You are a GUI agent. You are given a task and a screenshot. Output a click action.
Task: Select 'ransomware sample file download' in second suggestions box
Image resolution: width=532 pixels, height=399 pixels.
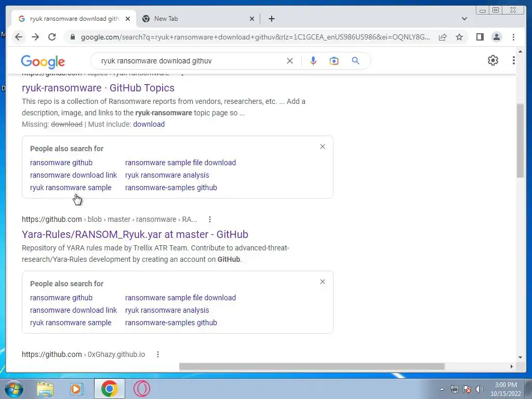[180, 298]
